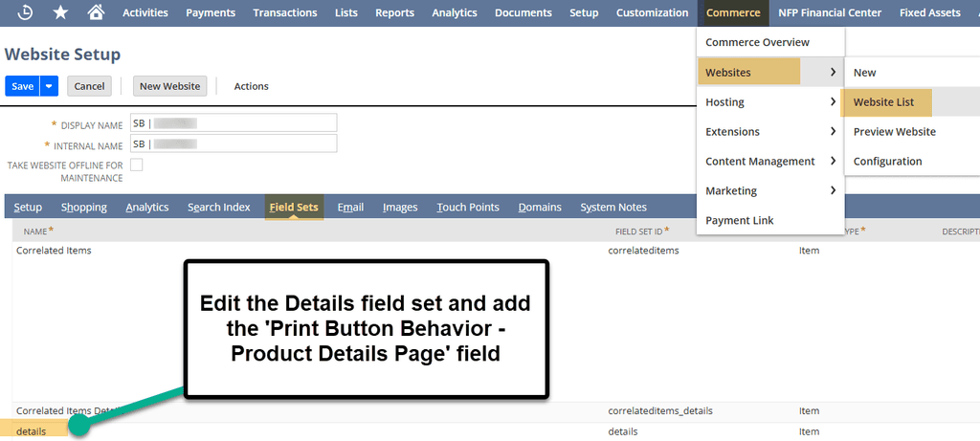Expand the Content Management submenu arrow
The height and width of the screenshot is (441, 980).
coord(834,161)
